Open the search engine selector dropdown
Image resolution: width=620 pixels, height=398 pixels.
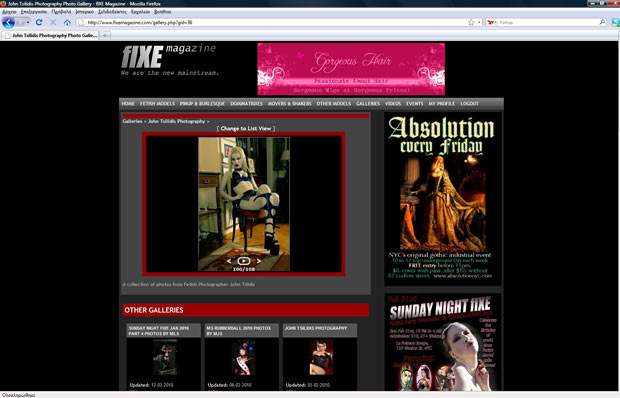[x=492, y=23]
